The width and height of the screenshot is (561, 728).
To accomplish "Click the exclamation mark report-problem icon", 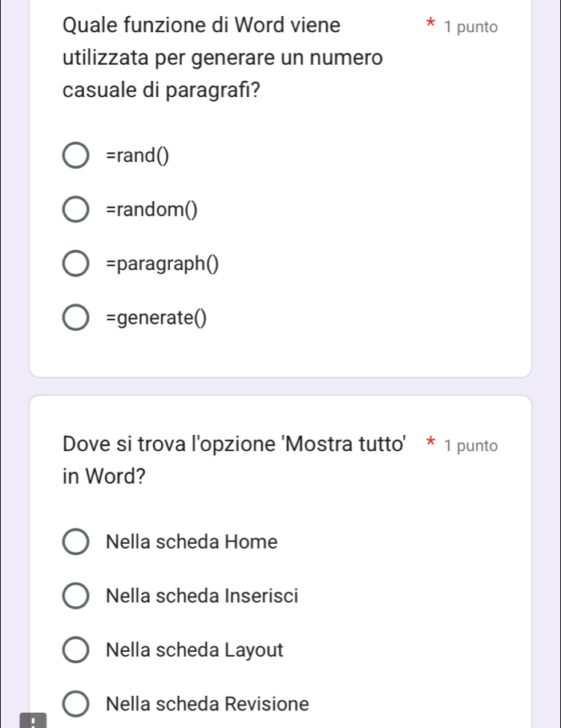I will coord(34,722).
